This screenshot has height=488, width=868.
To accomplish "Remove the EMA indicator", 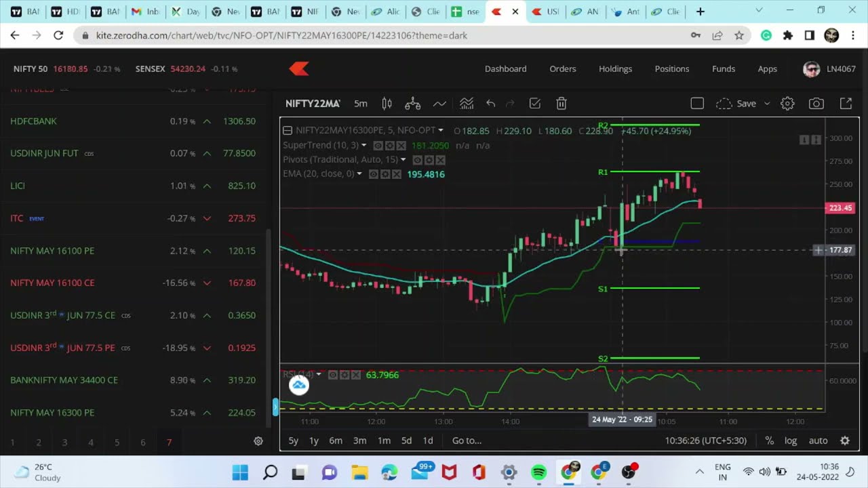I will point(395,174).
